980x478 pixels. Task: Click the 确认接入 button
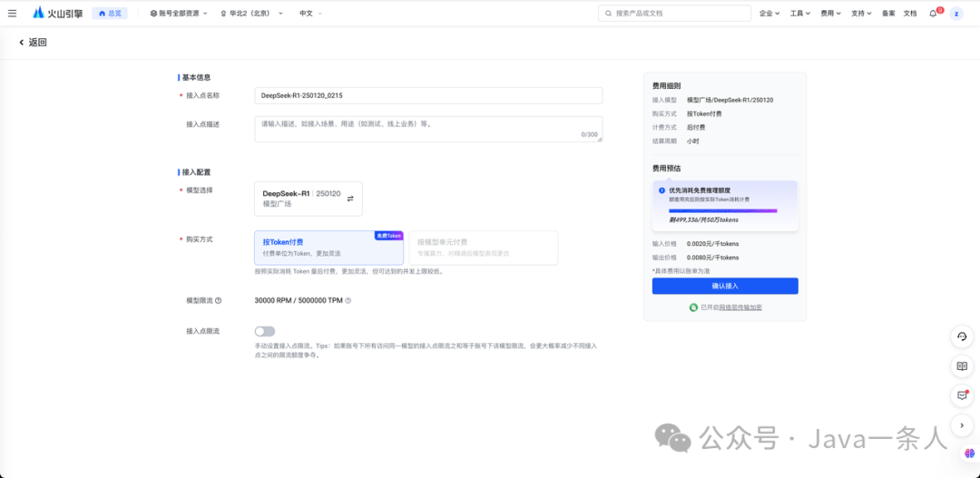click(725, 286)
